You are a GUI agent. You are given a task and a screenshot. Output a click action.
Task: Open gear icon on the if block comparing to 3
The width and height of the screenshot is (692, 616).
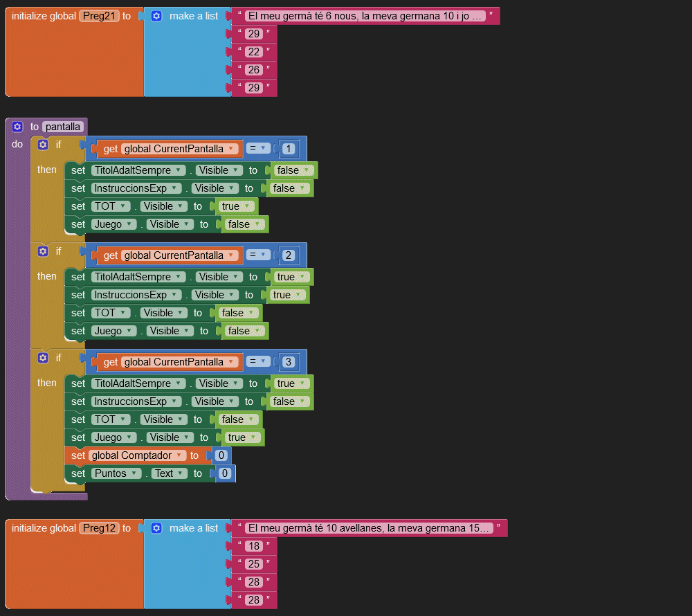[43, 358]
